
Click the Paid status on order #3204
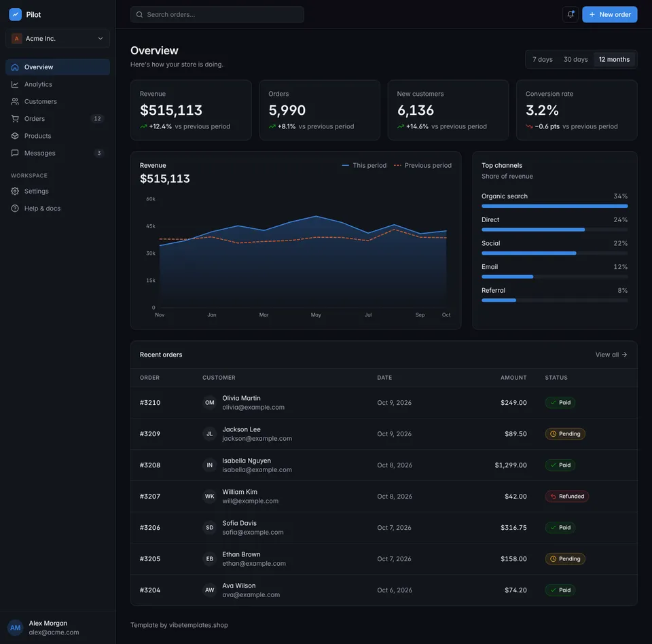coord(560,590)
